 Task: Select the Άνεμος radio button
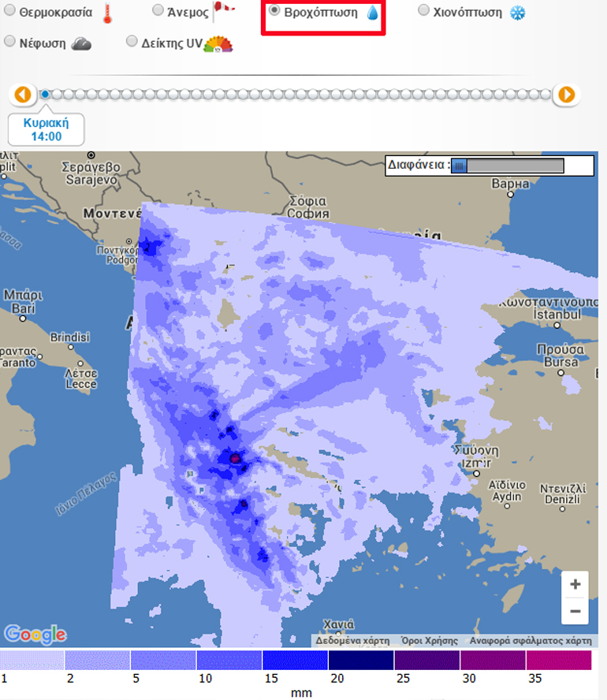[158, 11]
